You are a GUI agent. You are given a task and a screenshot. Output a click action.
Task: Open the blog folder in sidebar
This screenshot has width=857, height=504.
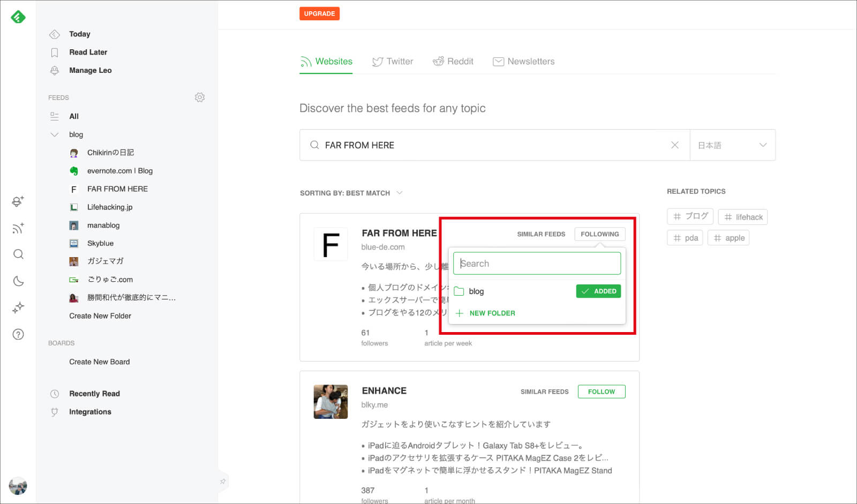tap(76, 134)
